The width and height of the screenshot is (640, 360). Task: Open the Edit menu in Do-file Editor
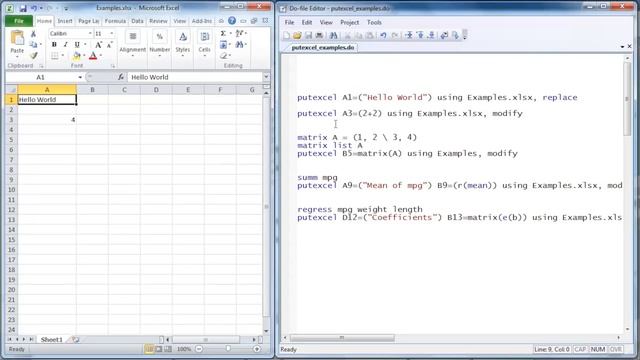click(x=307, y=22)
